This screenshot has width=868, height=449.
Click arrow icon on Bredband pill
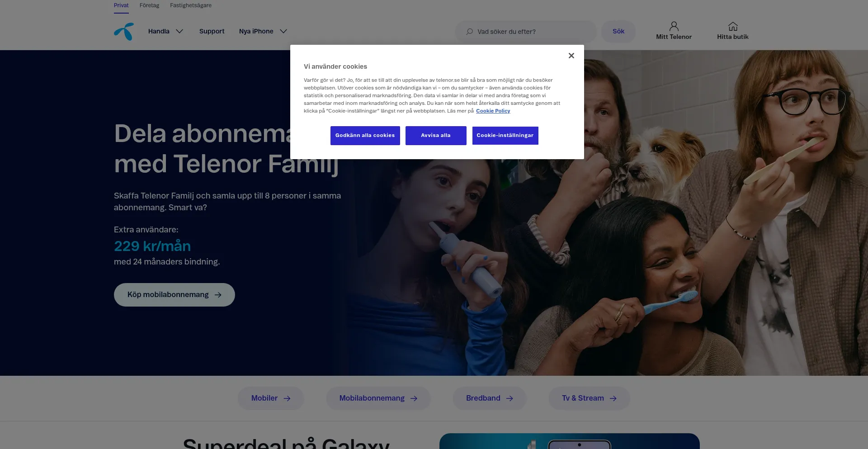(x=509, y=398)
